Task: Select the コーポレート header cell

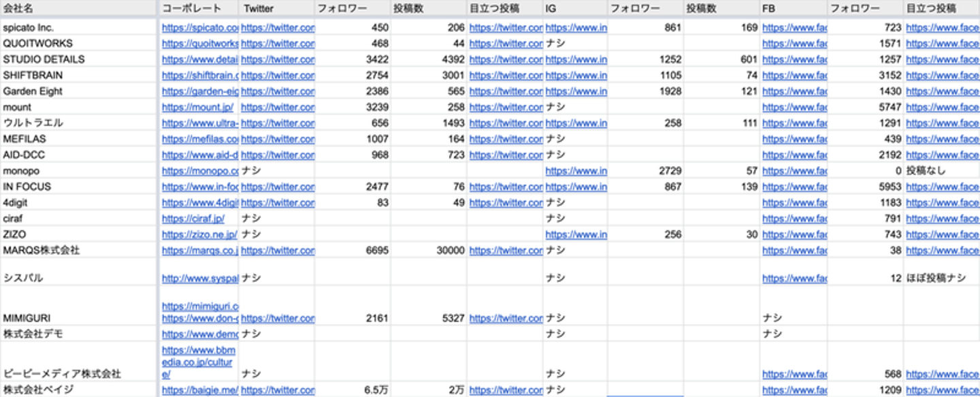Action: point(199,8)
